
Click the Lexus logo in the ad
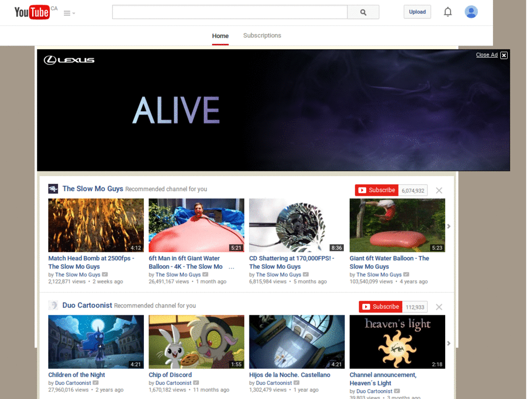point(69,60)
